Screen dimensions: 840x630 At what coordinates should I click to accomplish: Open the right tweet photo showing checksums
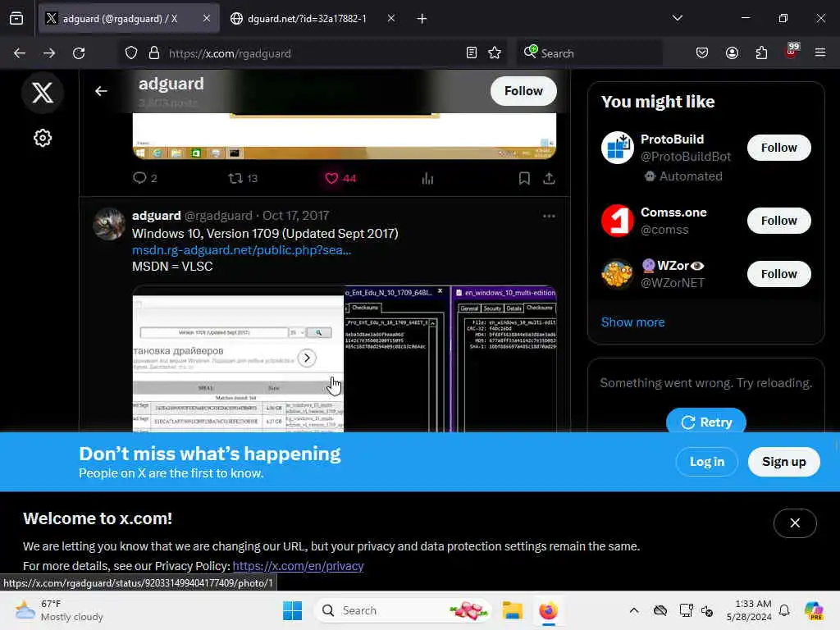click(x=450, y=359)
